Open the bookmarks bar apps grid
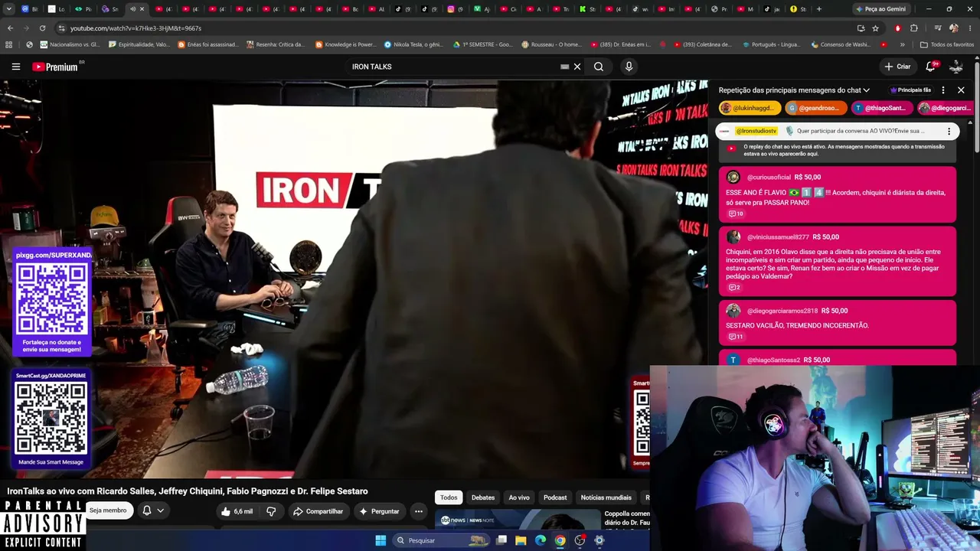 [9, 44]
